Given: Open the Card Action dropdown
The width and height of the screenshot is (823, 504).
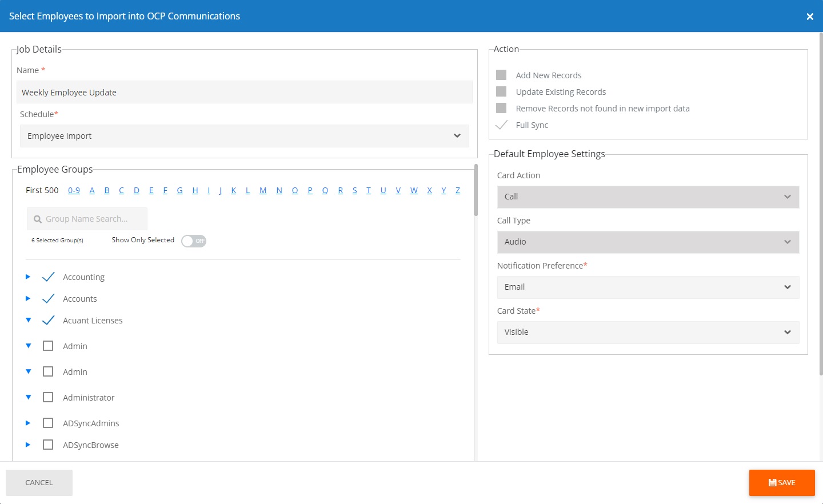Looking at the screenshot, I should (x=648, y=197).
